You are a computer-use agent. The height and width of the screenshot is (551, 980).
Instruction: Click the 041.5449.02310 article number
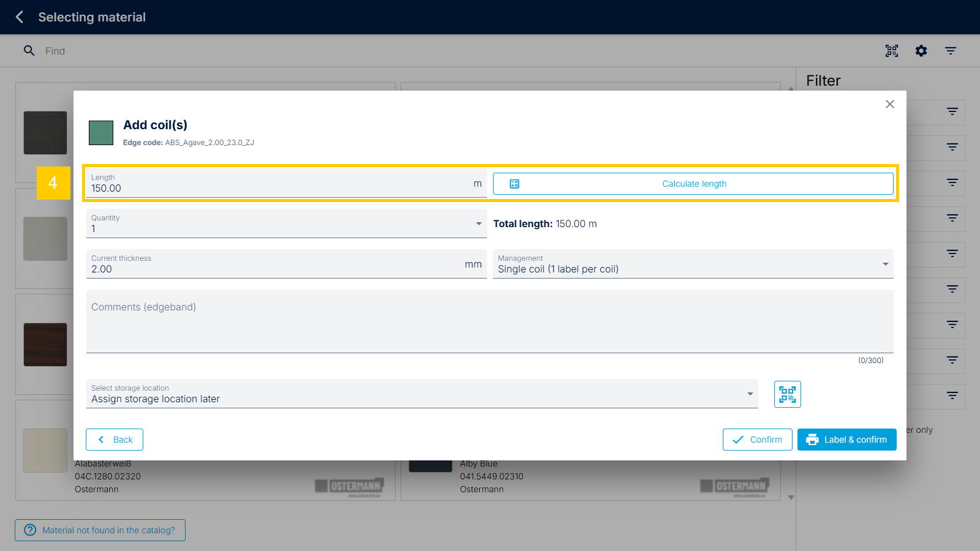[x=492, y=476]
